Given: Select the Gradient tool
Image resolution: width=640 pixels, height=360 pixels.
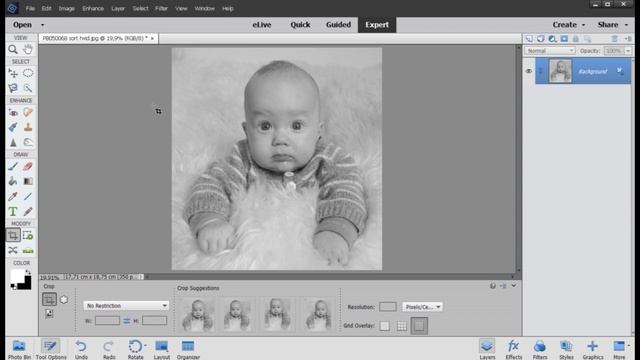Looking at the screenshot, I should [x=28, y=181].
